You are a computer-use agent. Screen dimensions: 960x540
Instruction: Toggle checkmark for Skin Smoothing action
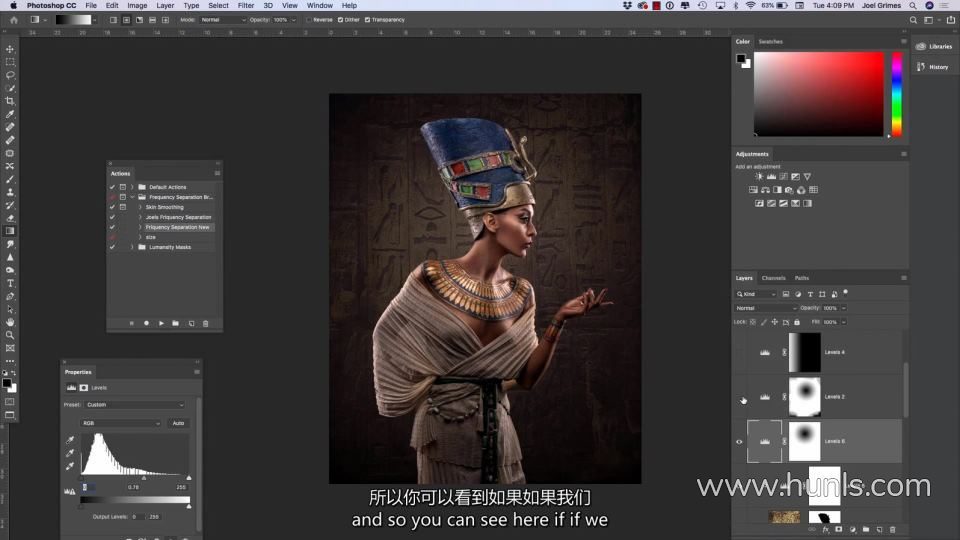(112, 207)
